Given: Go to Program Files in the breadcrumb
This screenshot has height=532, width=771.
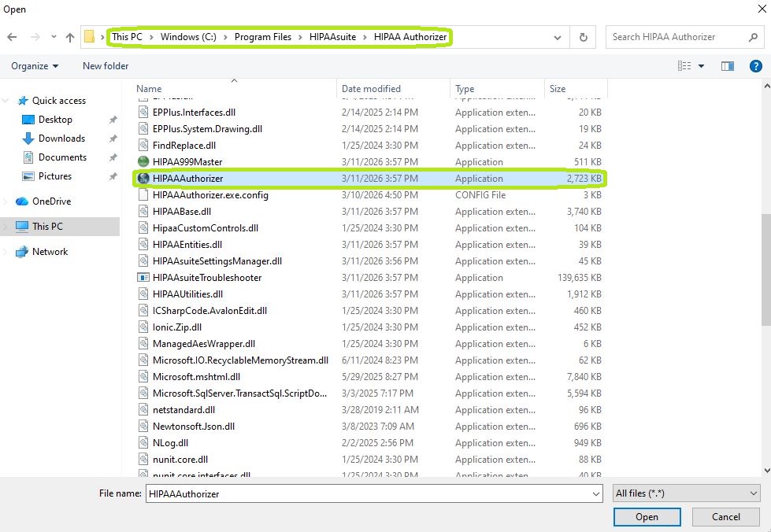Looking at the screenshot, I should click(x=262, y=37).
